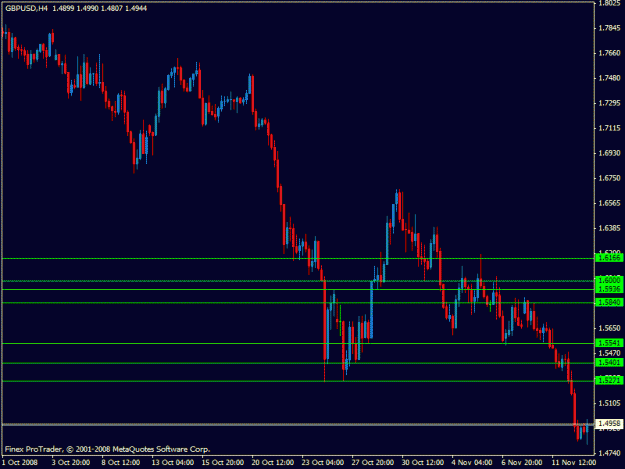The image size is (625, 469).
Task: Click the 1.5470 price axis value
Action: (x=610, y=353)
